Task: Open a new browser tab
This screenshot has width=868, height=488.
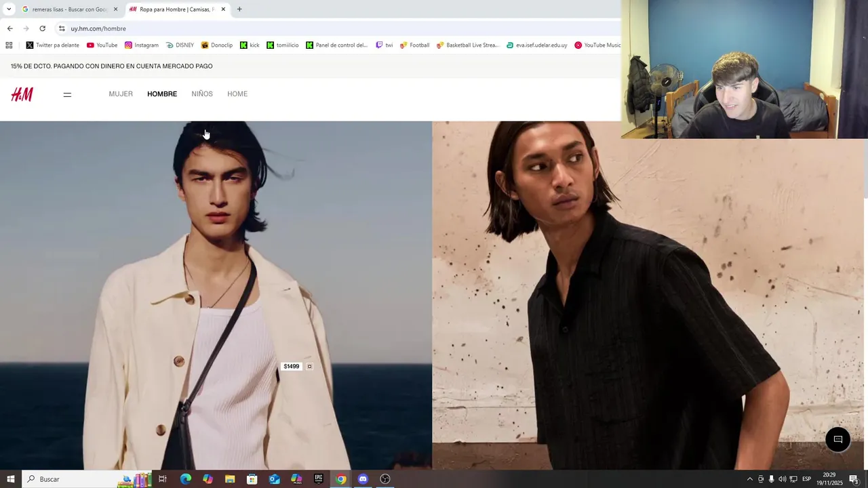Action: click(x=239, y=9)
